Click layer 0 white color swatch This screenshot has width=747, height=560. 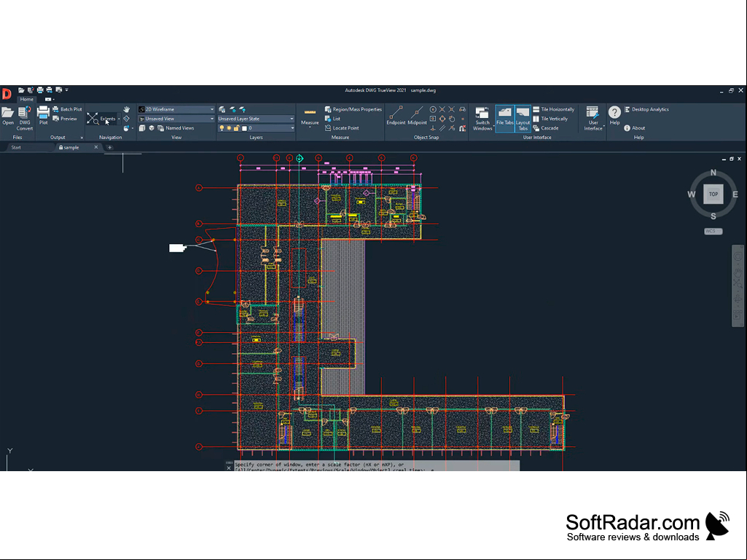coord(244,128)
